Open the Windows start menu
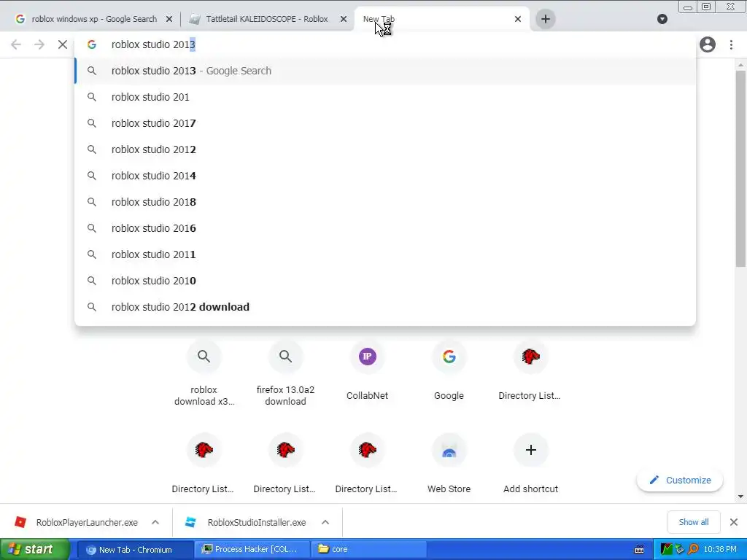 click(34, 550)
